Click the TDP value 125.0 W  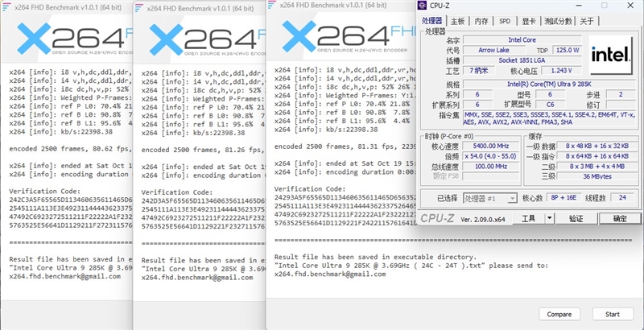568,50
